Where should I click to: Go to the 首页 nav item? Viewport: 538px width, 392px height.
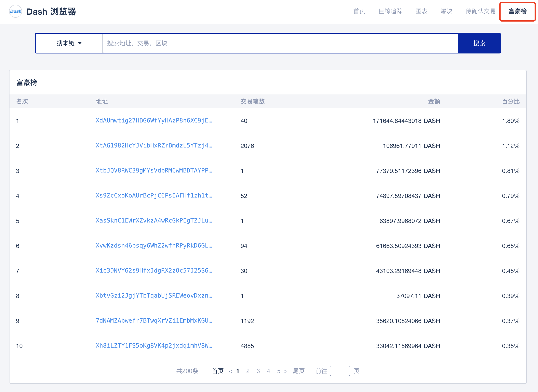[x=359, y=11]
